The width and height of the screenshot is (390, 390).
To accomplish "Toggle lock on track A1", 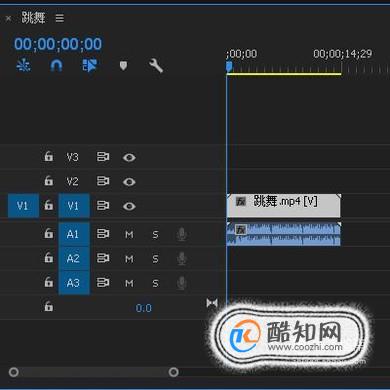I will tap(49, 233).
